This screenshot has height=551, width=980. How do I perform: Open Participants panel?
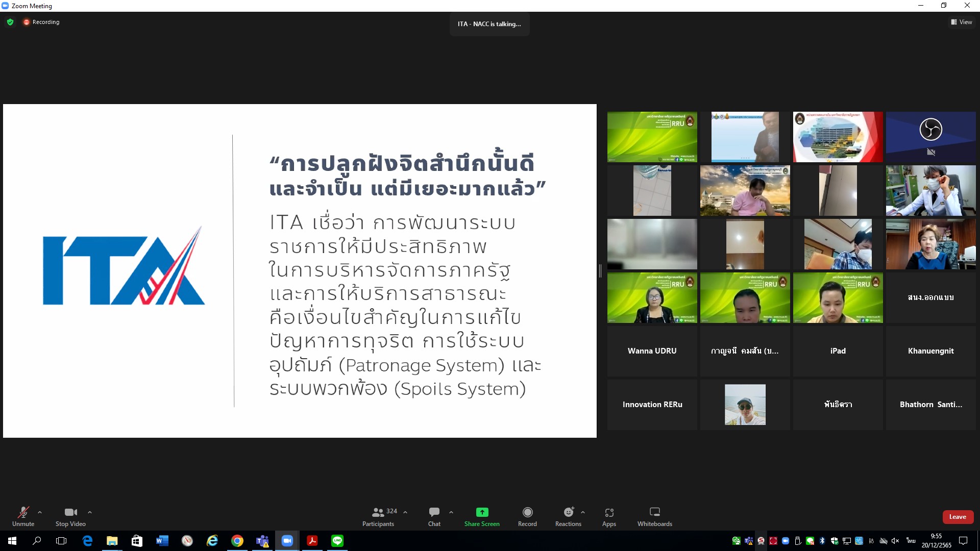[x=378, y=516]
